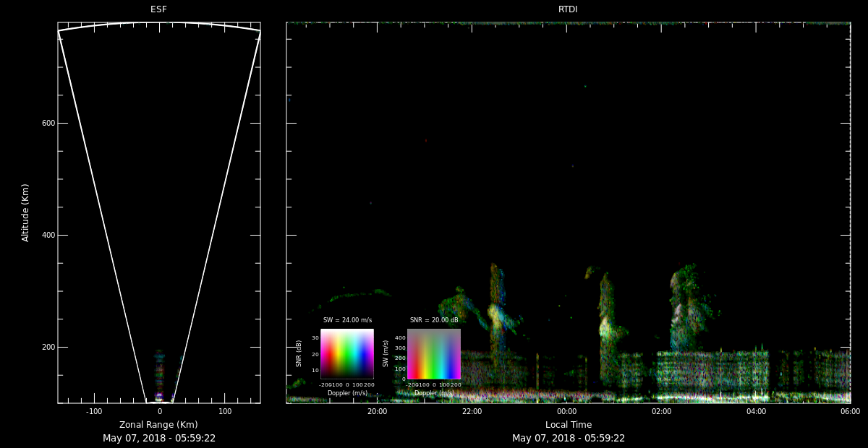Image resolution: width=868 pixels, height=448 pixels.
Task: Select the Altitude (Km) axis label
Action: [x=26, y=212]
